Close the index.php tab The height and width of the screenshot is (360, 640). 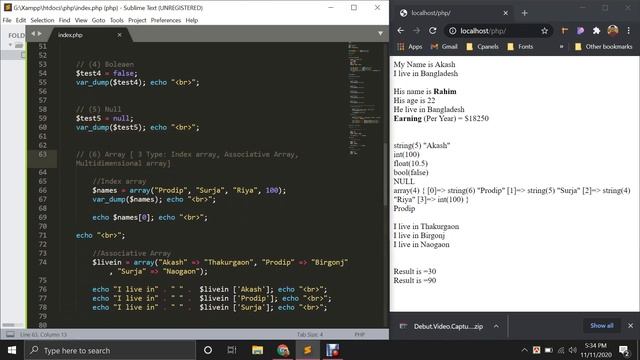tap(120, 35)
